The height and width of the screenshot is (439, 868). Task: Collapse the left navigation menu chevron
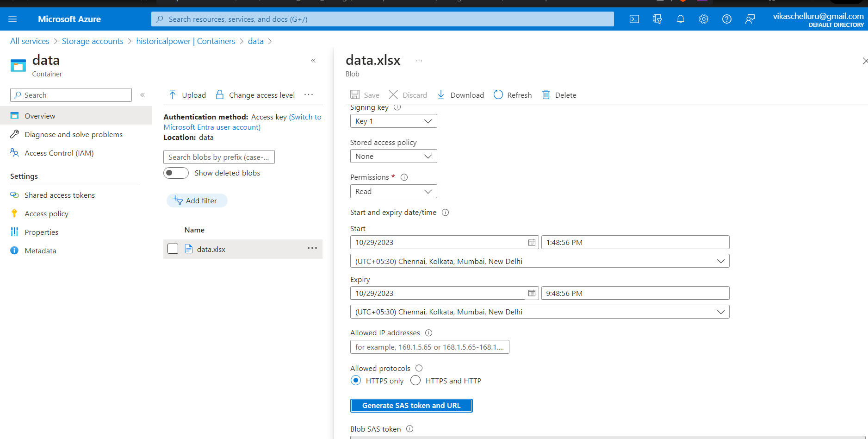143,95
